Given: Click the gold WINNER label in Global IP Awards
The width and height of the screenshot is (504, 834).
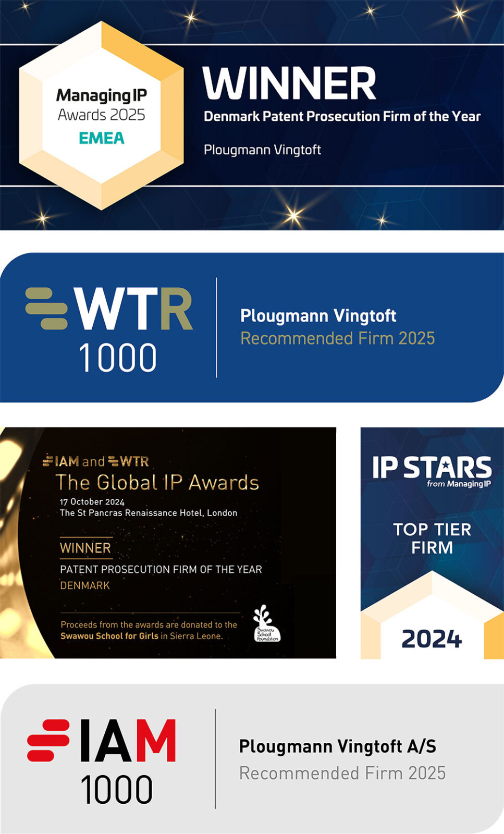Looking at the screenshot, I should [x=85, y=548].
